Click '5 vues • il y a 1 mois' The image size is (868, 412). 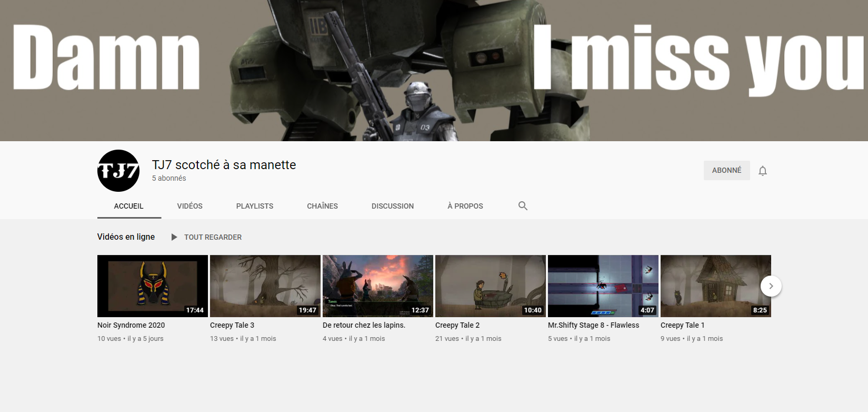click(579, 339)
